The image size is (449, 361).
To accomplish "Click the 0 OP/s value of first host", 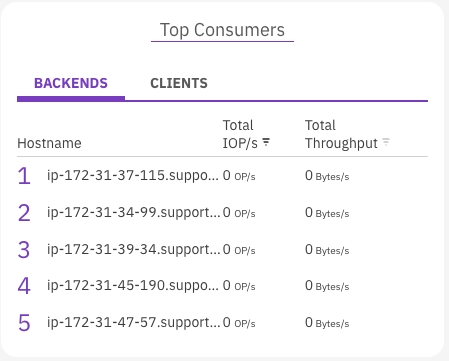I will tap(239, 176).
